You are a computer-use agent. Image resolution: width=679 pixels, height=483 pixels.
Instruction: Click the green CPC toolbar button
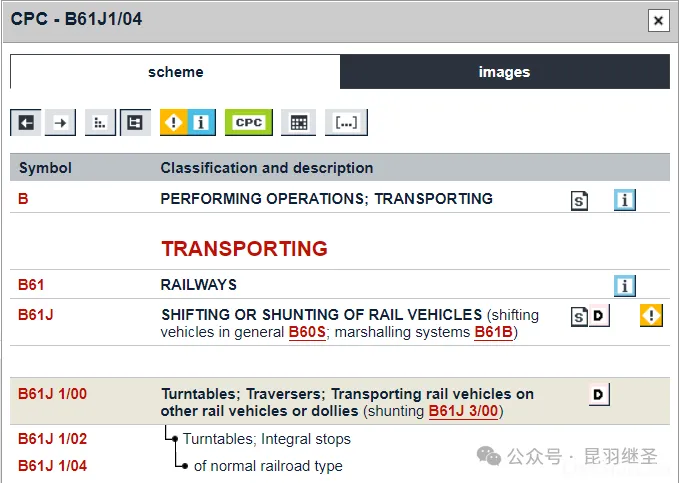click(x=248, y=122)
